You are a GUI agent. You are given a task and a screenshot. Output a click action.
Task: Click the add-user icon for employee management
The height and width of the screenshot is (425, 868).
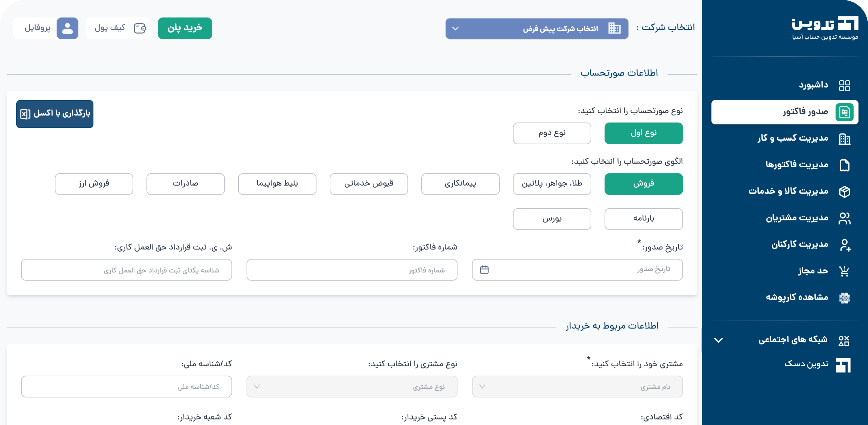[844, 245]
